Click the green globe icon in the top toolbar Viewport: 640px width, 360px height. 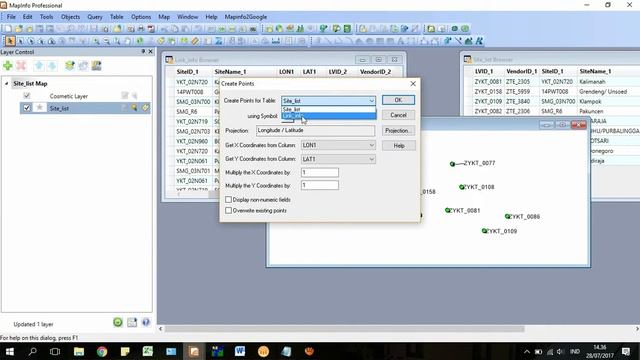[x=465, y=29]
